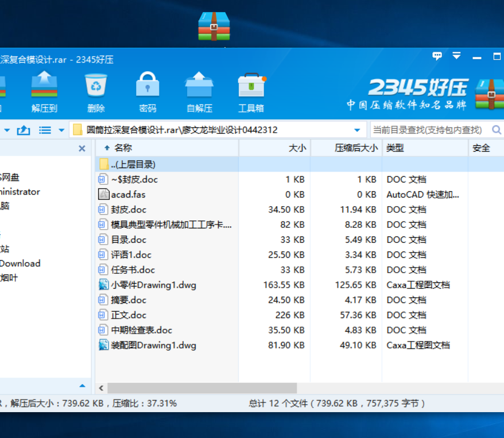
Task: Click the 删除 recycle bin icon
Action: 96,85
